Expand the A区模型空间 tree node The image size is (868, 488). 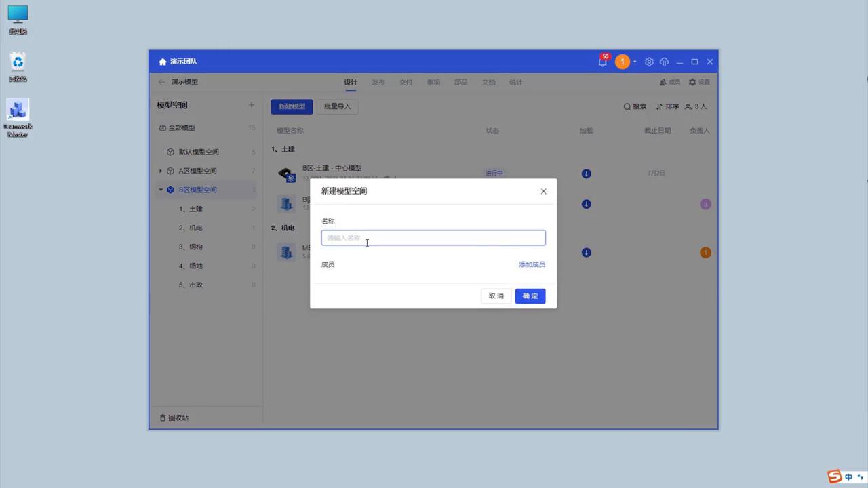pyautogui.click(x=161, y=171)
